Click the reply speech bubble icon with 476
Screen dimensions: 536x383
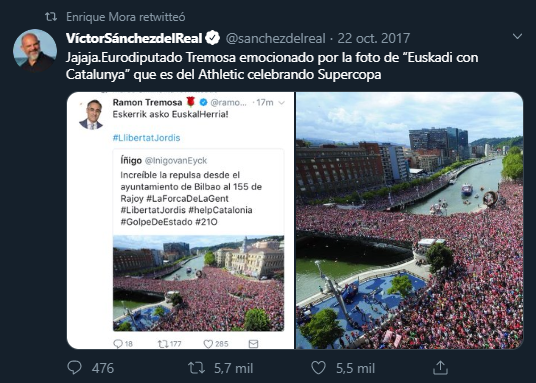74,368
